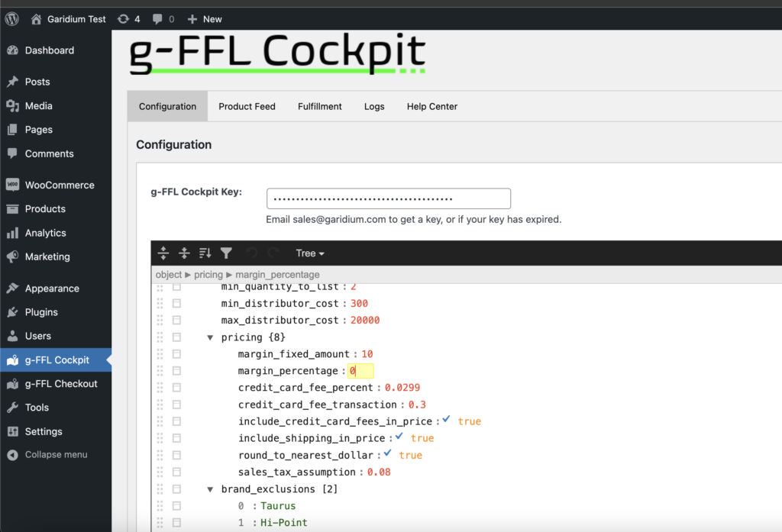Image resolution: width=782 pixels, height=532 pixels.
Task: Collapse the pricing {8} node
Action: [x=210, y=337]
